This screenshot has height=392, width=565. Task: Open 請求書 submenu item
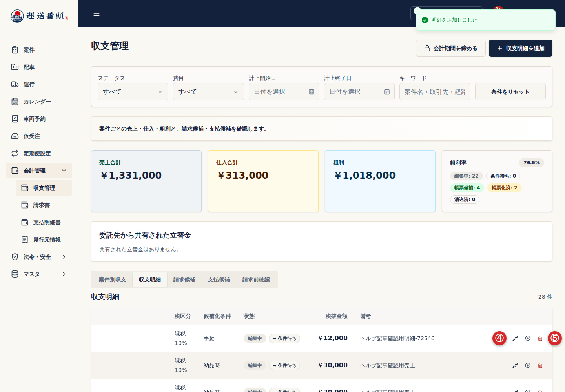pyautogui.click(x=44, y=205)
